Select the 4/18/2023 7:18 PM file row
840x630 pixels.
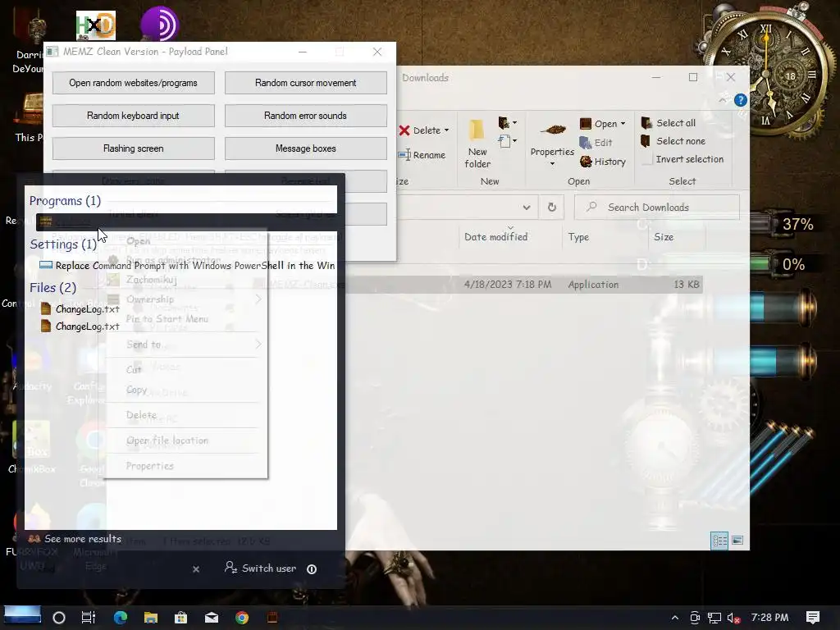pyautogui.click(x=524, y=285)
